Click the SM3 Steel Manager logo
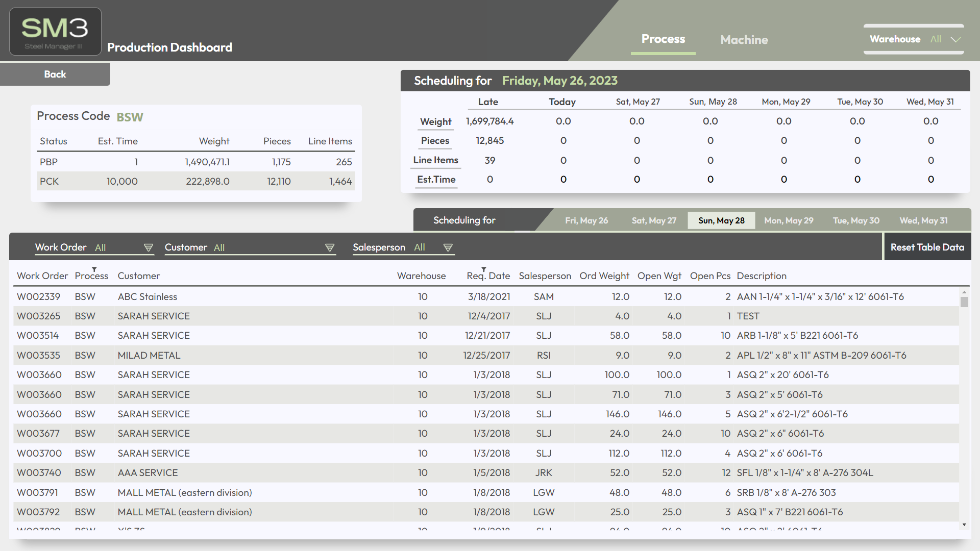The height and width of the screenshot is (551, 980). (55, 31)
